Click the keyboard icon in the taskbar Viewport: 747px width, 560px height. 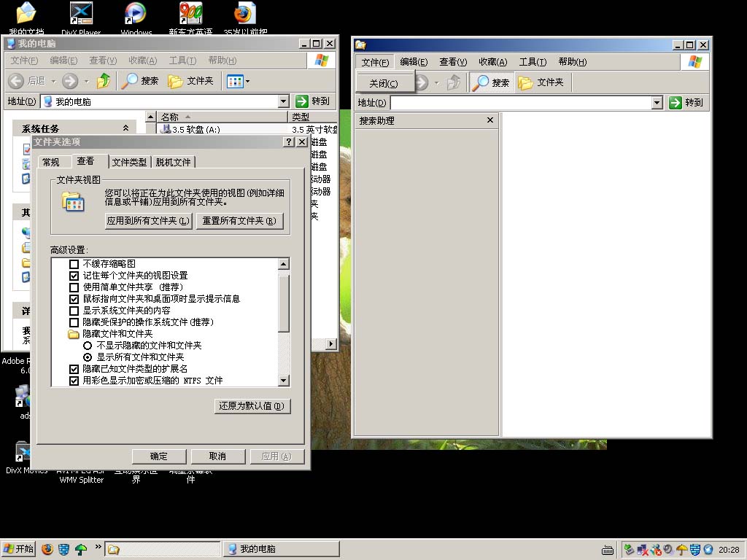[608, 550]
